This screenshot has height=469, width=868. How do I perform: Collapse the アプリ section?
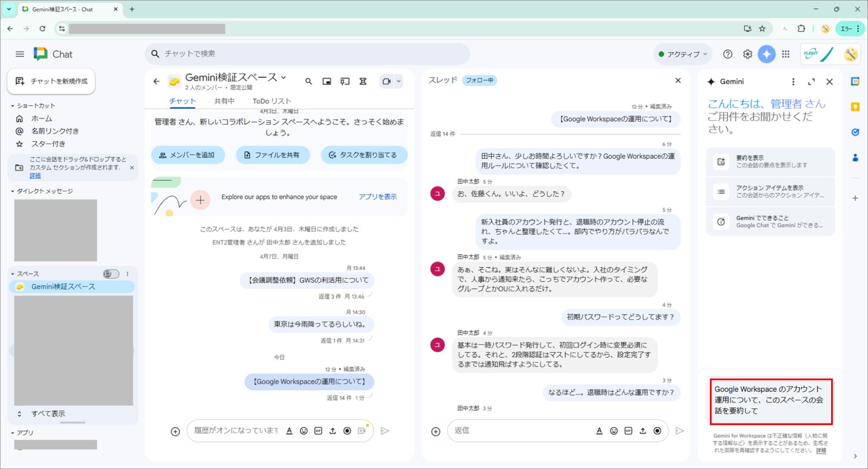tap(13, 433)
